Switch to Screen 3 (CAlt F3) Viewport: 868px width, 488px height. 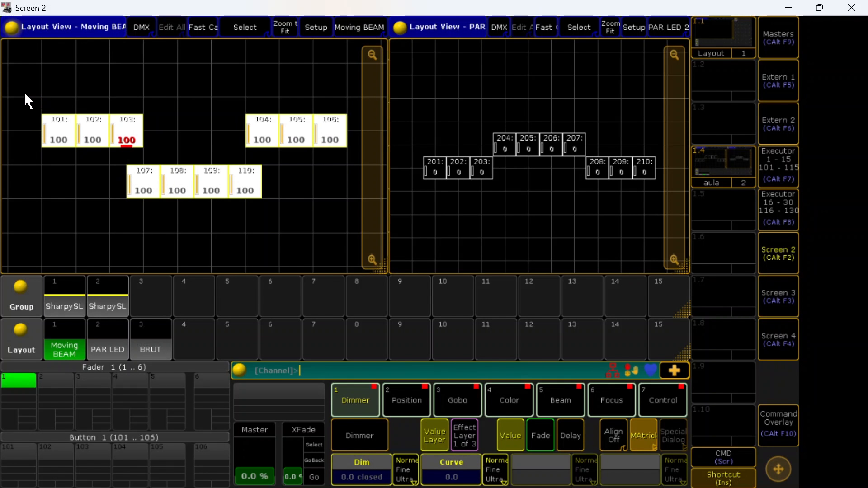778,296
